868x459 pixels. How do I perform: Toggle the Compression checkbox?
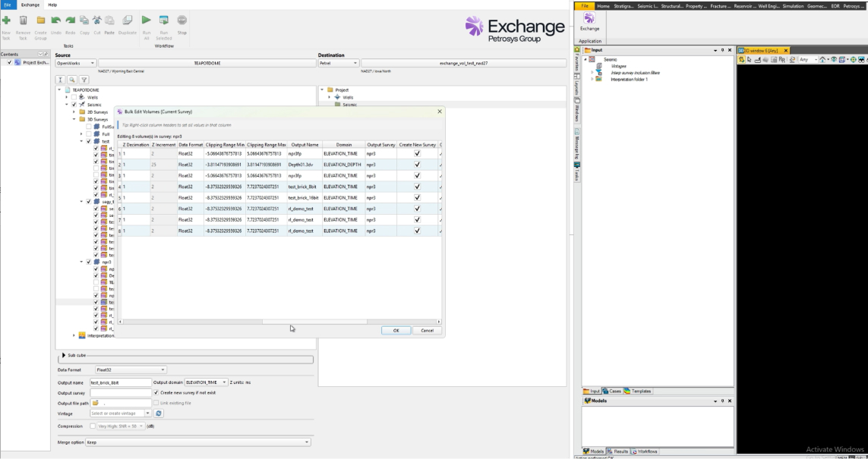(x=93, y=426)
